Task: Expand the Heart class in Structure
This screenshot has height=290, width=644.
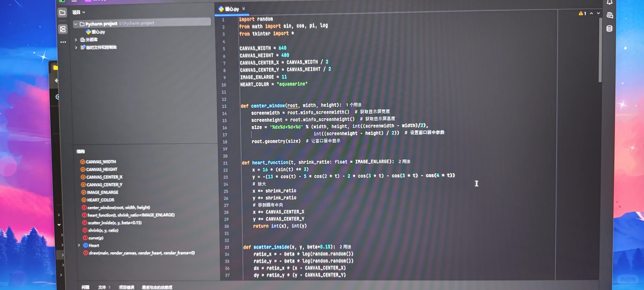Action: click(79, 245)
